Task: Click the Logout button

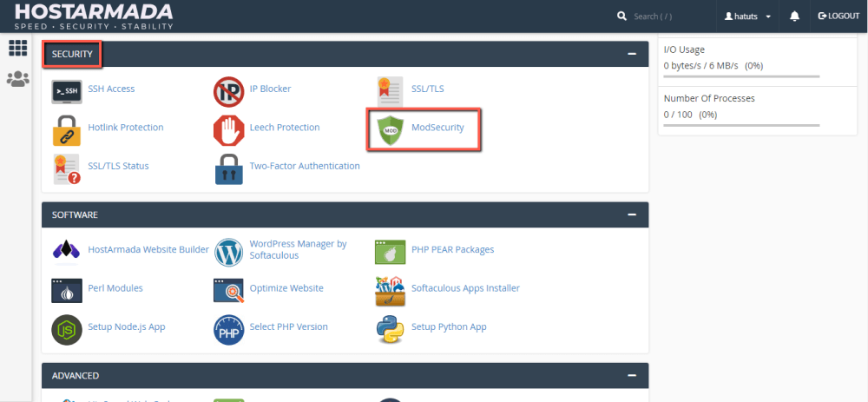Action: (838, 16)
